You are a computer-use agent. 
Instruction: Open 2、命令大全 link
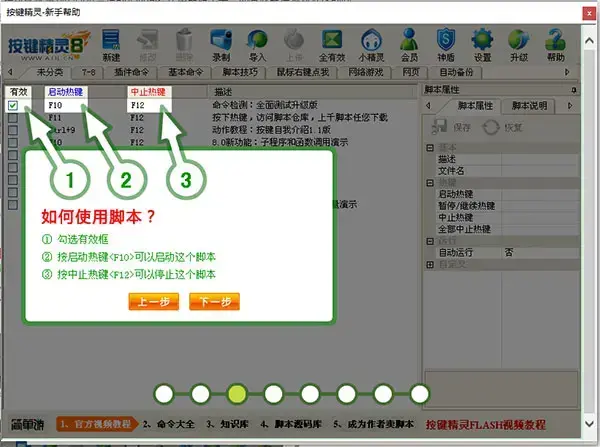pyautogui.click(x=169, y=424)
